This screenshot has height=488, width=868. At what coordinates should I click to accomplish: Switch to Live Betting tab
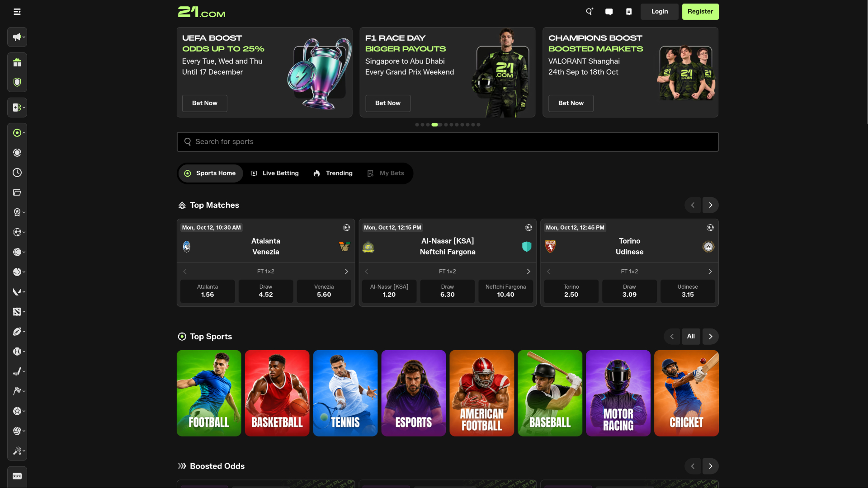[x=275, y=174]
